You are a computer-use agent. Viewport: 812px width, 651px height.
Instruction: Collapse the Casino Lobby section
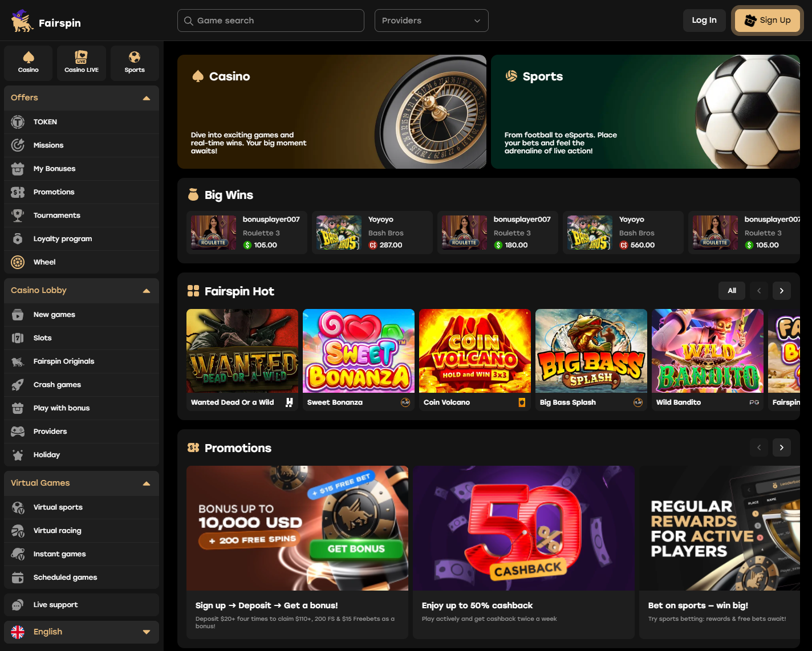[147, 291]
